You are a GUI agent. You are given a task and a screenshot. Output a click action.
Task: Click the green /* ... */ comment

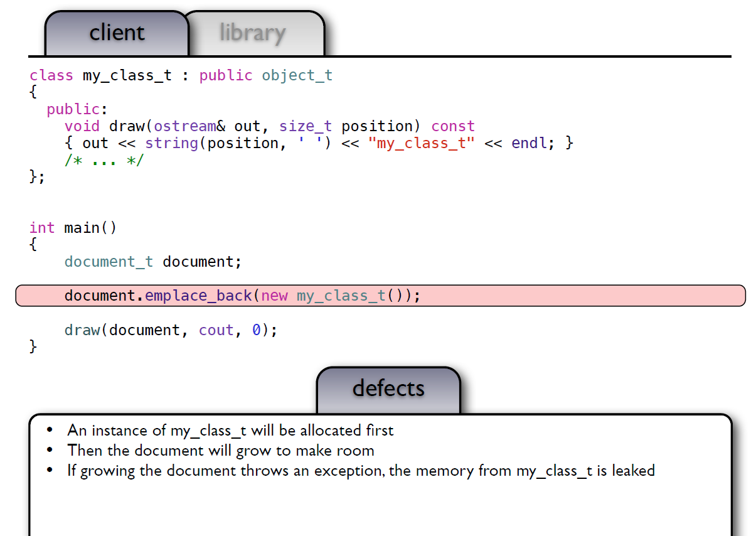point(104,160)
